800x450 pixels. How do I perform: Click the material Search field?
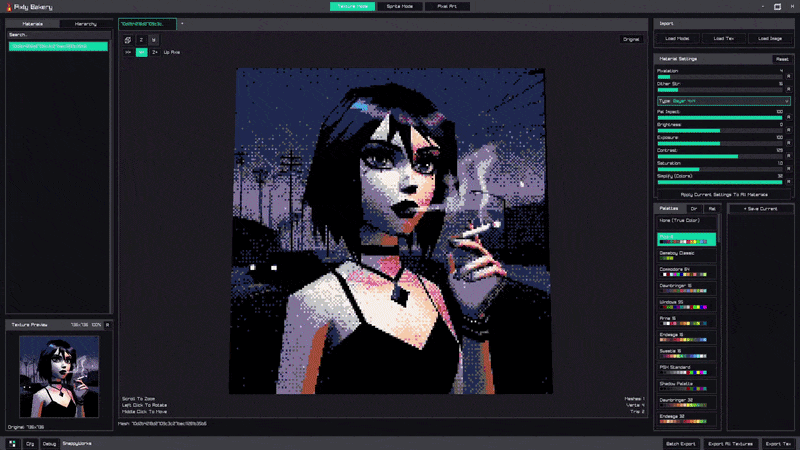pos(58,35)
